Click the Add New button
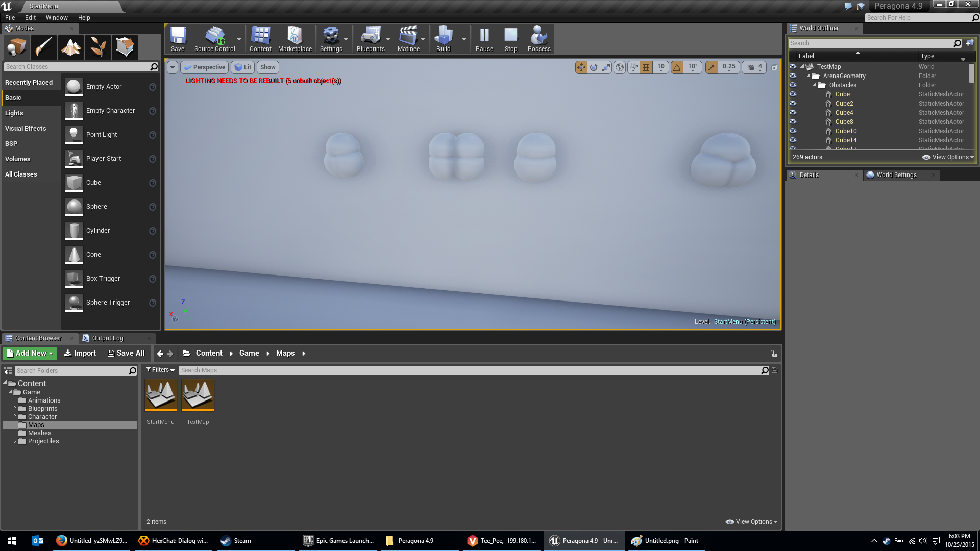Image resolution: width=980 pixels, height=551 pixels. pyautogui.click(x=30, y=353)
